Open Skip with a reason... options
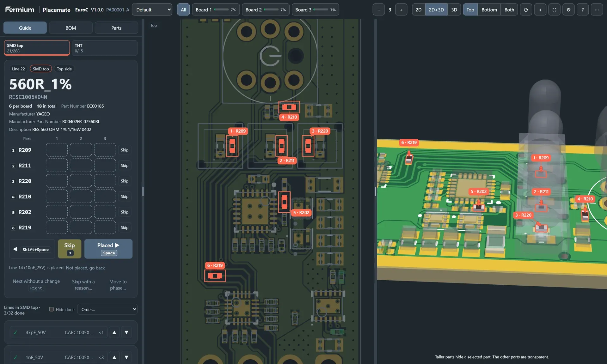Viewport: 607px width, 364px height. click(x=83, y=285)
